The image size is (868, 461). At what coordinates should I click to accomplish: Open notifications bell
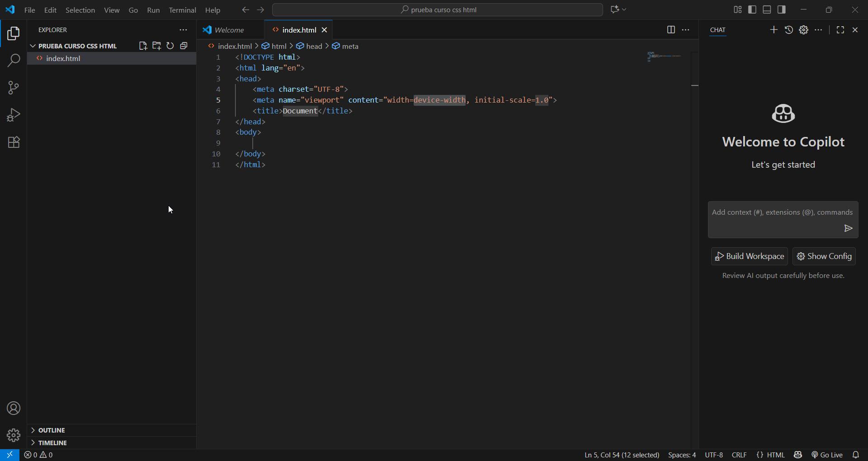(856, 455)
